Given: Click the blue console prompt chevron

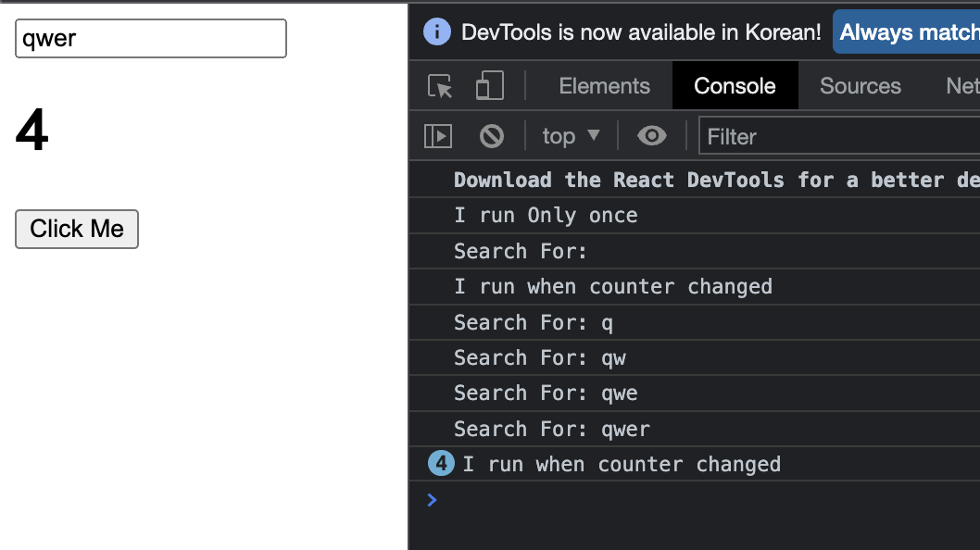Looking at the screenshot, I should click(x=432, y=500).
